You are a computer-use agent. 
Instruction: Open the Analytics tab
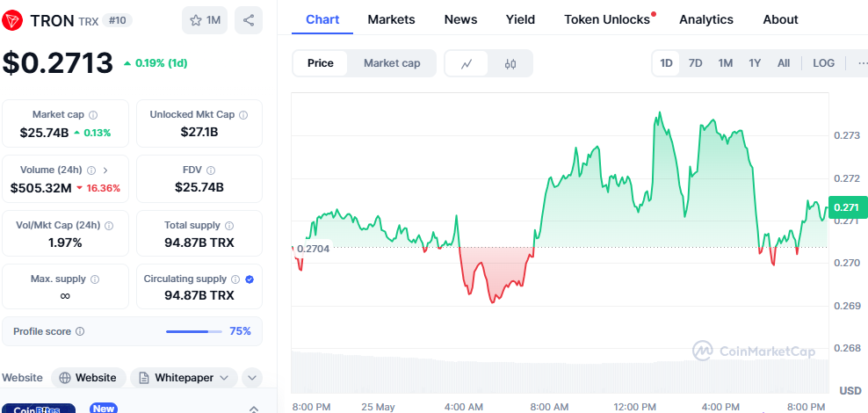pos(706,20)
